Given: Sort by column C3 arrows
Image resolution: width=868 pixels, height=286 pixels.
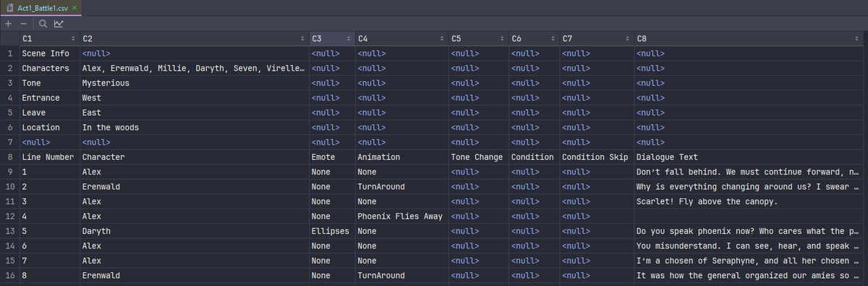Looking at the screenshot, I should (349, 38).
